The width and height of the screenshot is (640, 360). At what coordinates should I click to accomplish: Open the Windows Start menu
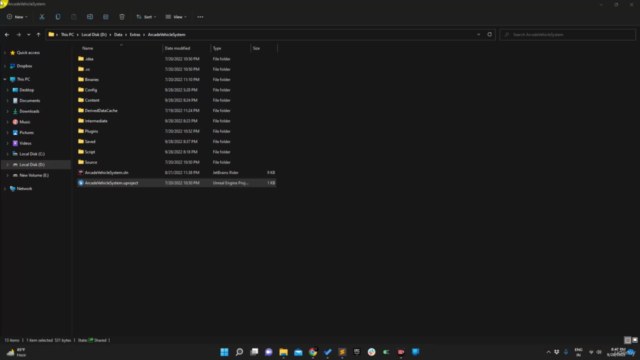pos(224,352)
